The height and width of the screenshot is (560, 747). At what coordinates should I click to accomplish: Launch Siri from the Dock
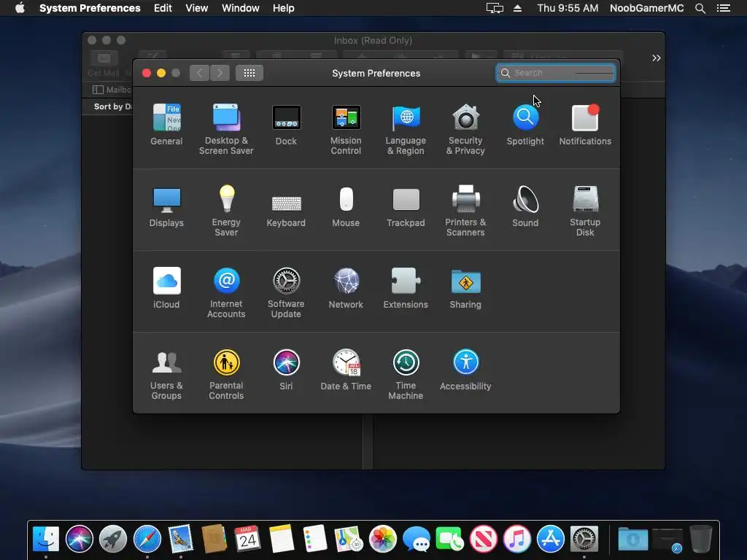tap(80, 539)
